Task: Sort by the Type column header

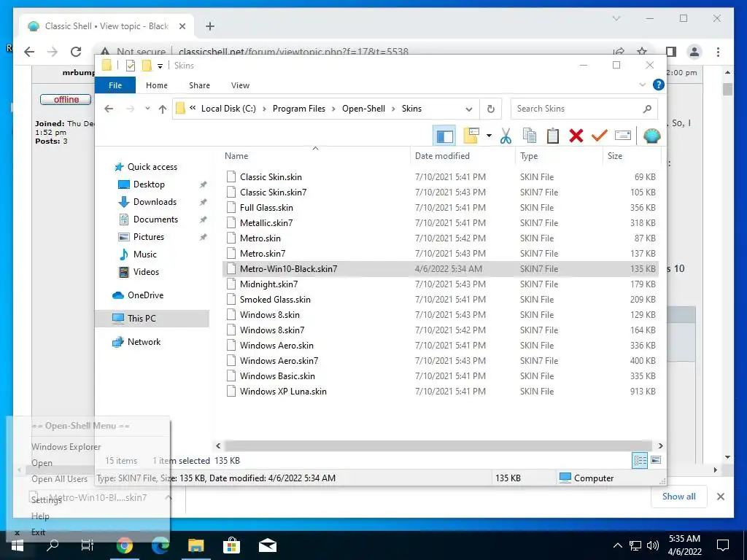Action: coord(558,156)
